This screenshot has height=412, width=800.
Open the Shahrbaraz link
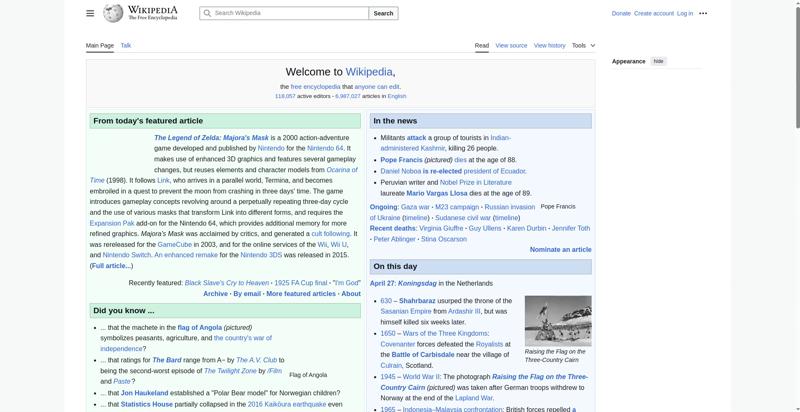[x=417, y=301]
